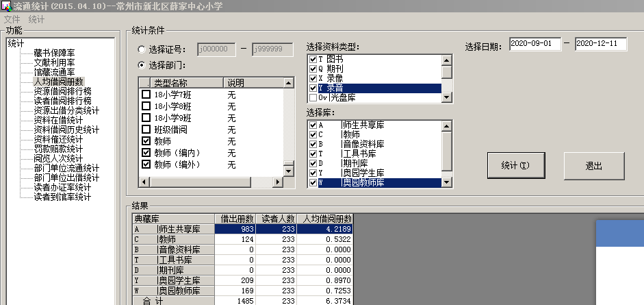Select 阅览人次统计 tree item
The width and height of the screenshot is (644, 305).
point(58,158)
